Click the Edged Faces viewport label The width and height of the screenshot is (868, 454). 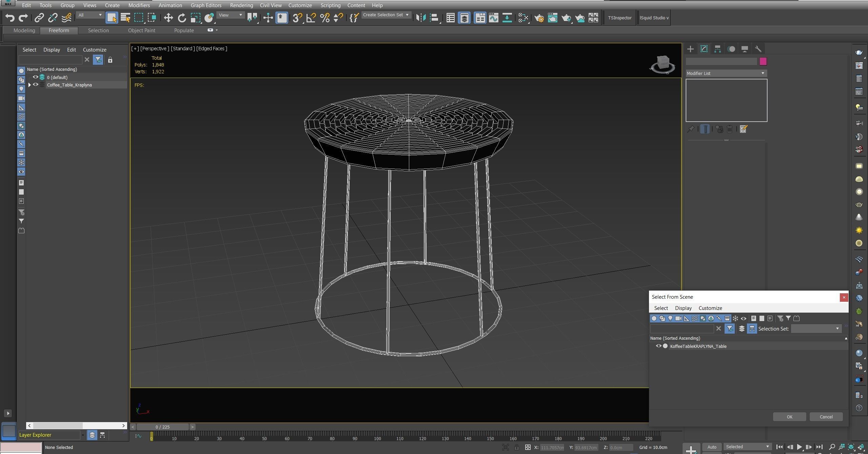212,48
